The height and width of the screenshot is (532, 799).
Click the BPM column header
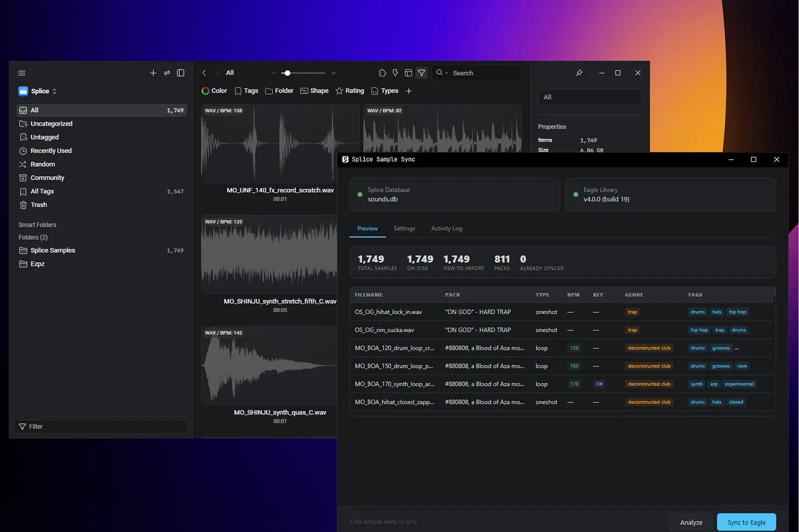pos(574,295)
